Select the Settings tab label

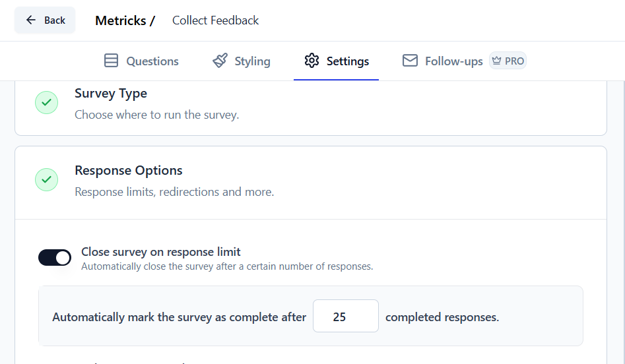pyautogui.click(x=348, y=61)
